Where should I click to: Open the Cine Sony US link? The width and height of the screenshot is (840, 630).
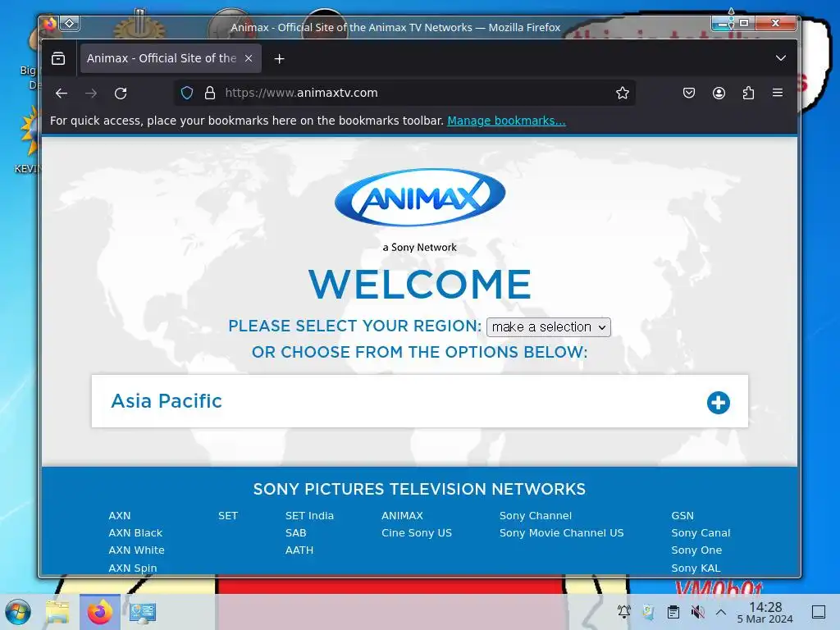(x=417, y=532)
